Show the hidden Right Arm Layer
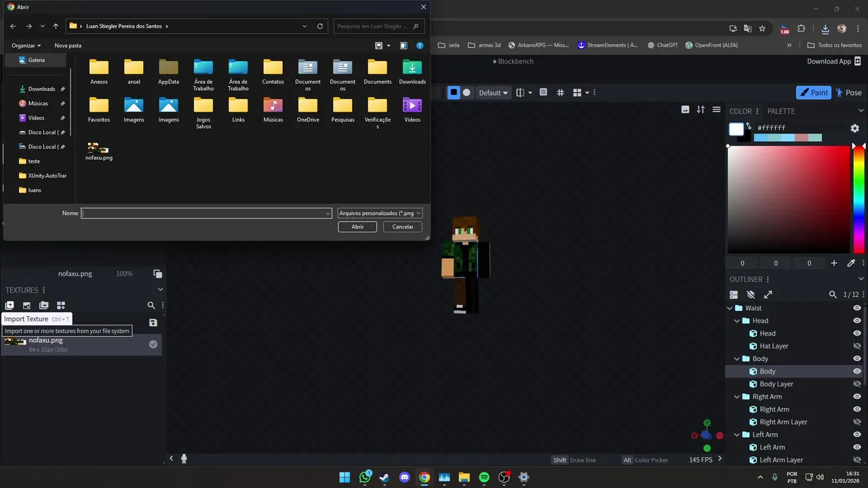Image resolution: width=868 pixels, height=488 pixels. (856, 422)
